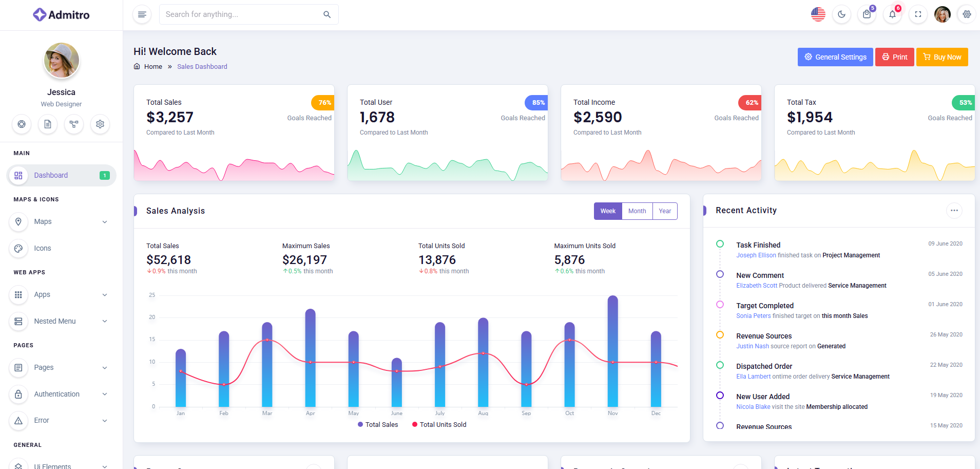
Task: Expand the Authentication menu chevron
Action: pos(105,395)
